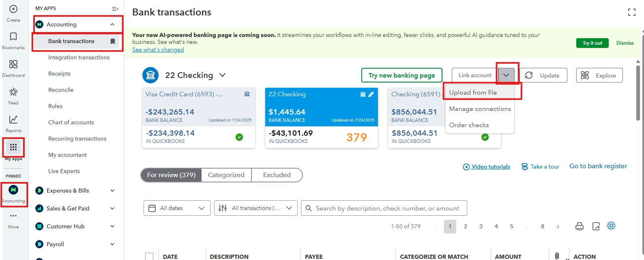Image resolution: width=644 pixels, height=260 pixels.
Task: Go to page 2 of transactions
Action: click(x=466, y=227)
